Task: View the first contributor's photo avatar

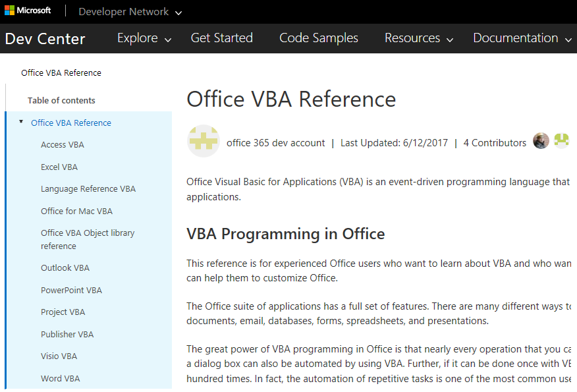Action: click(541, 140)
